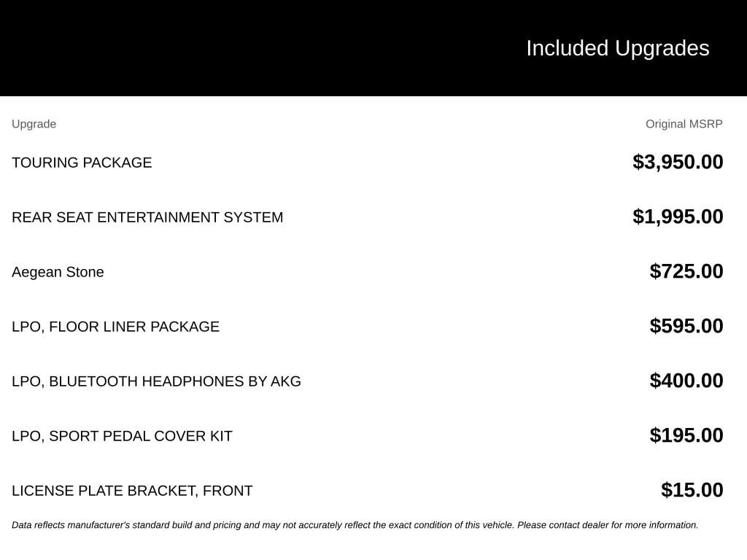
Task: Select the Aegean Stone upgrade
Action: (x=58, y=272)
